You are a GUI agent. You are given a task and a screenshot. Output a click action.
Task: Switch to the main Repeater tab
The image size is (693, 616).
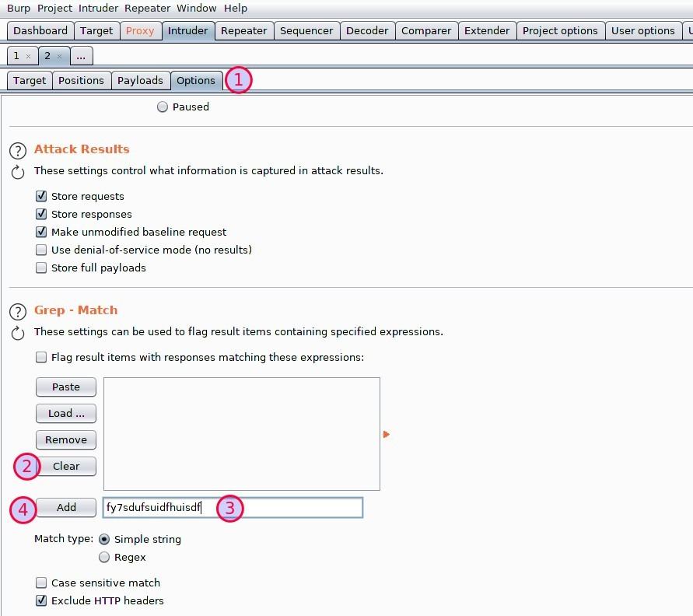[244, 31]
